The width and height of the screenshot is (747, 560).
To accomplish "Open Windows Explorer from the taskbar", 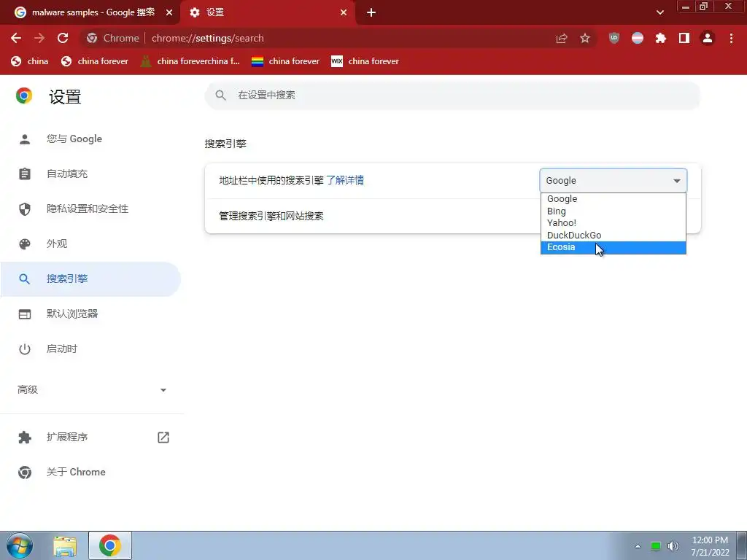I will (x=65, y=546).
